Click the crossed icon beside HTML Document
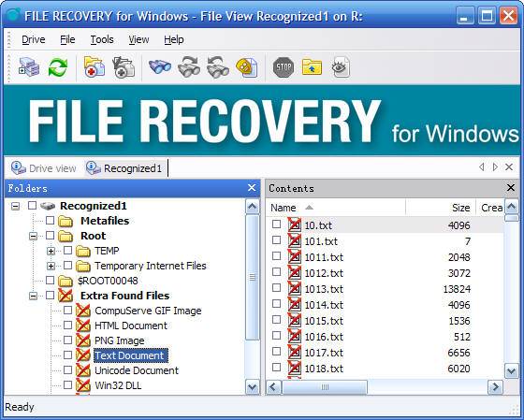The image size is (524, 420). [83, 326]
